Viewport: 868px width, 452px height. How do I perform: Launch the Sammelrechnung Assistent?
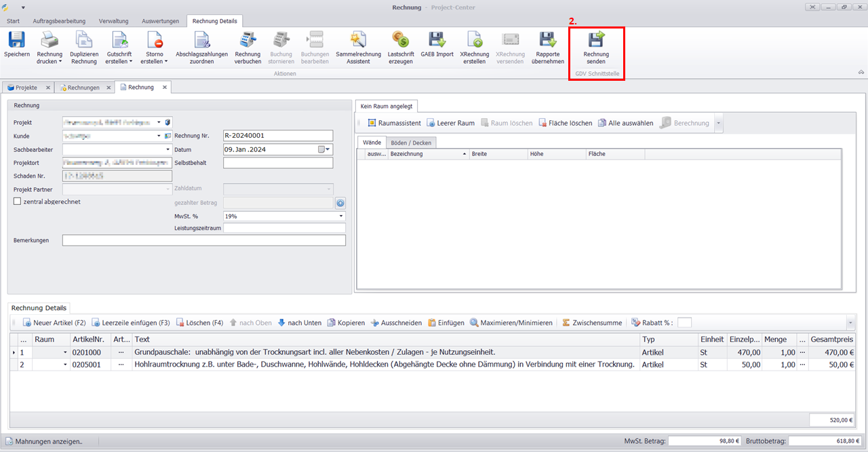tap(358, 39)
